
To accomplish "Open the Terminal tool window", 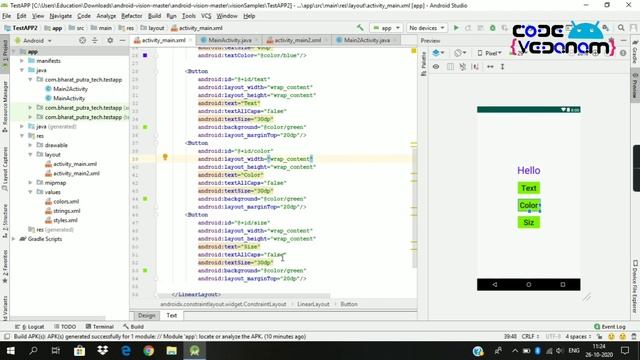I will (100, 327).
